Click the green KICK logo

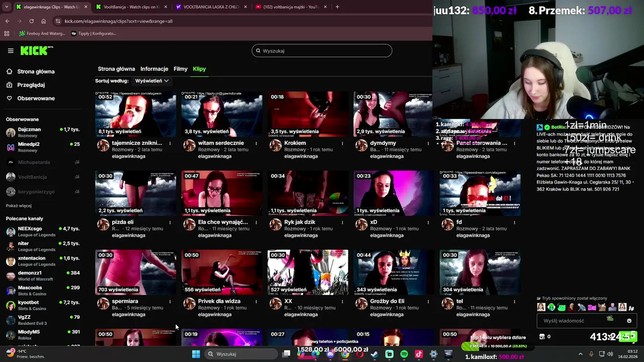[36, 50]
